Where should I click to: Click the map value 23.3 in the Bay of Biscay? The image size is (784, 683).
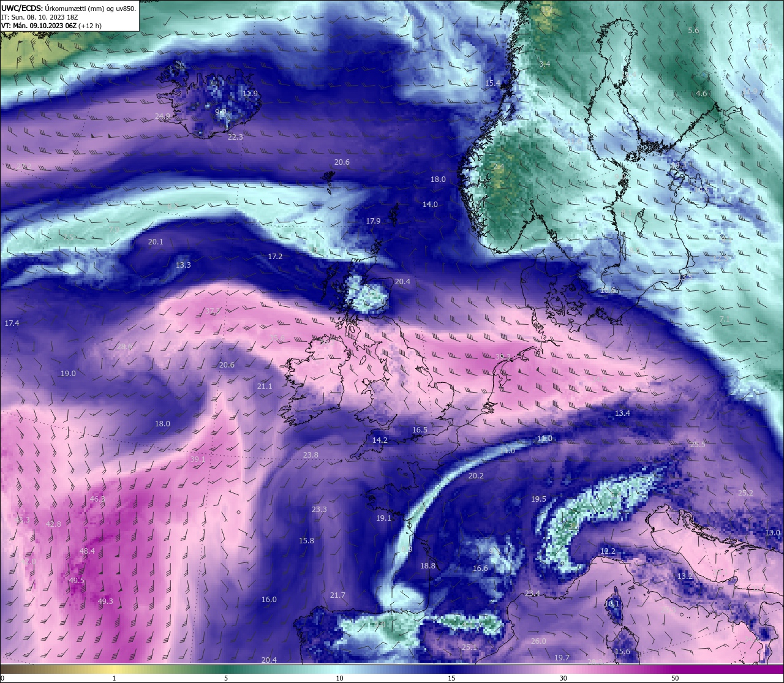[x=319, y=510]
